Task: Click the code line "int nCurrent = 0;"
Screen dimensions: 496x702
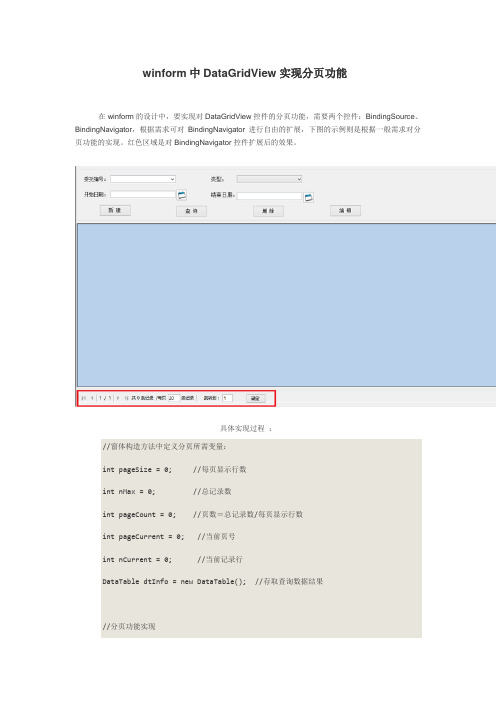Action: 137,560
